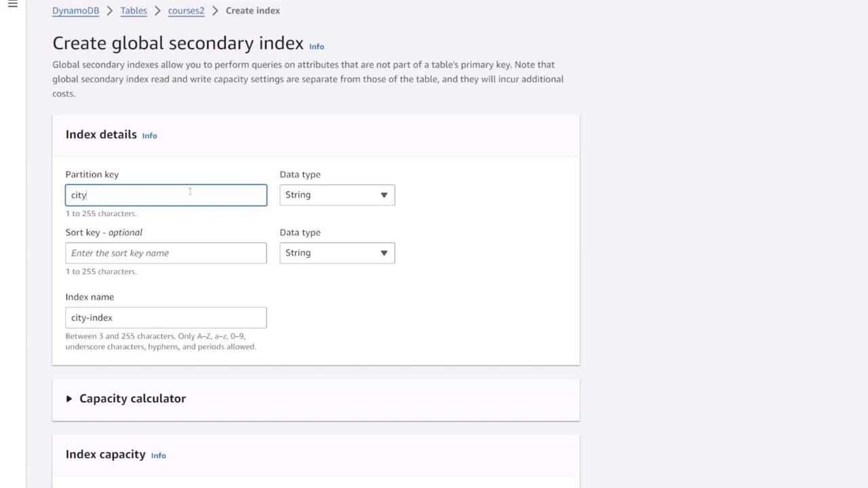Image resolution: width=868 pixels, height=488 pixels.
Task: Open Partition key Data type dropdown
Action: 336,195
